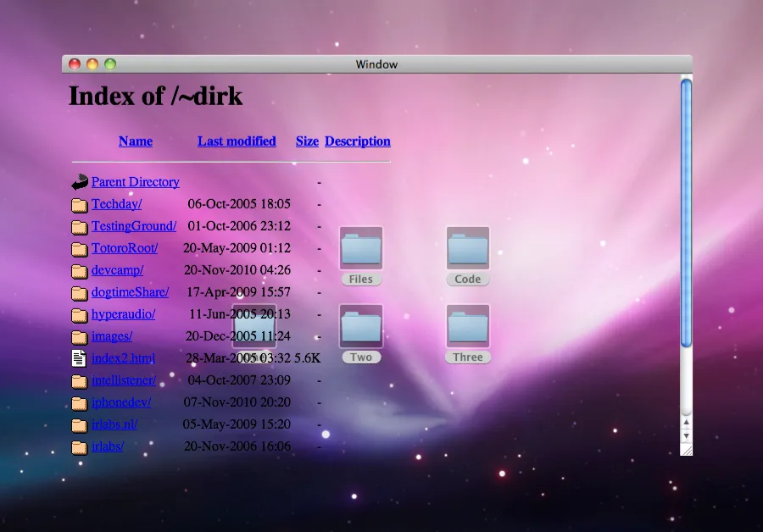Click the Files folder label
Screen dimensions: 763x532
point(360,279)
